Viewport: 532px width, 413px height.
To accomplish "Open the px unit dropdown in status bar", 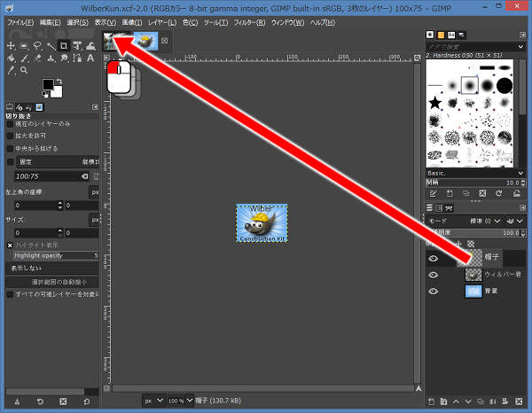I will click(153, 401).
